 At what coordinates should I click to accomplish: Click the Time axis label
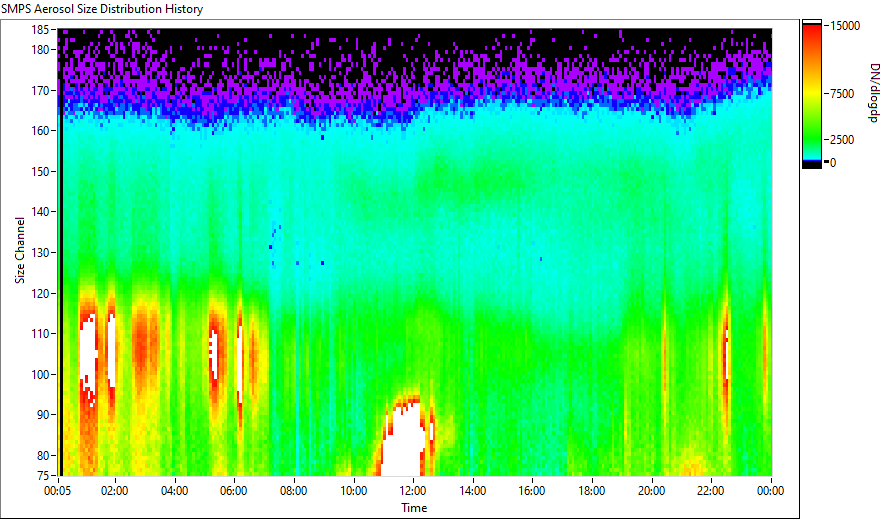tap(414, 508)
